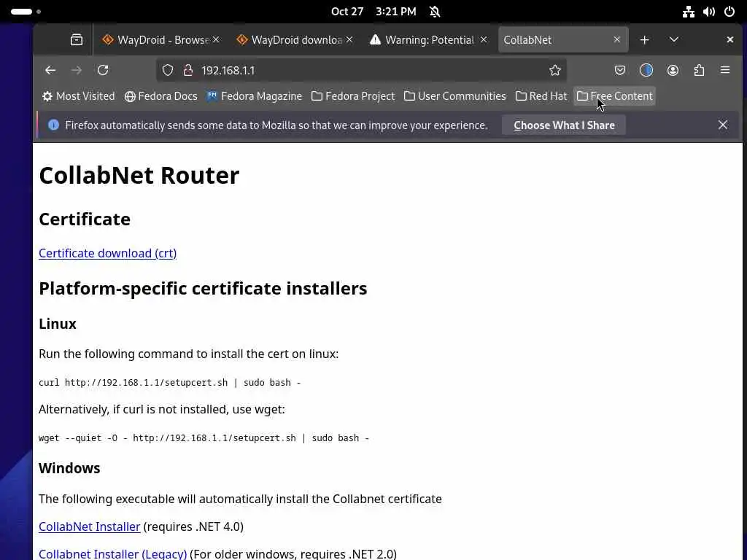Open the power menu icon

coord(729,12)
